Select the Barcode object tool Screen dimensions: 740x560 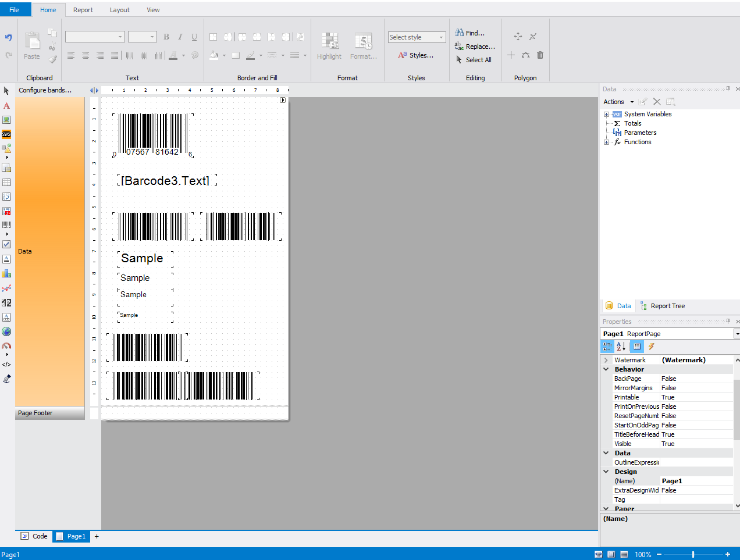[6, 224]
